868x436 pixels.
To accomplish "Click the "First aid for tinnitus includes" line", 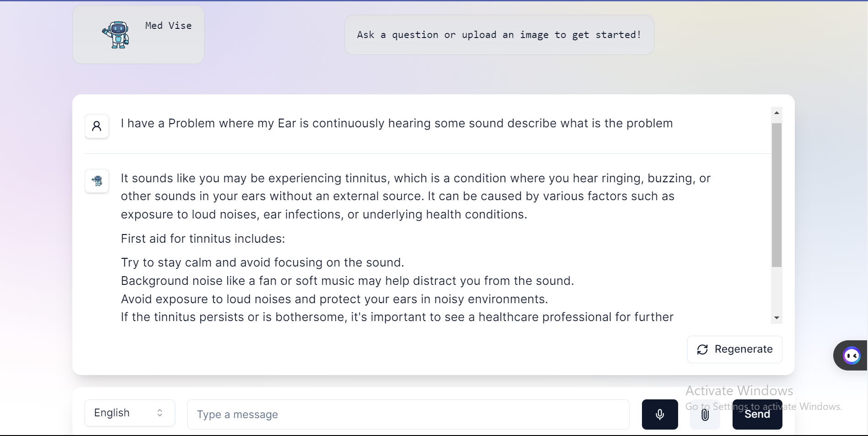I will click(x=203, y=239).
